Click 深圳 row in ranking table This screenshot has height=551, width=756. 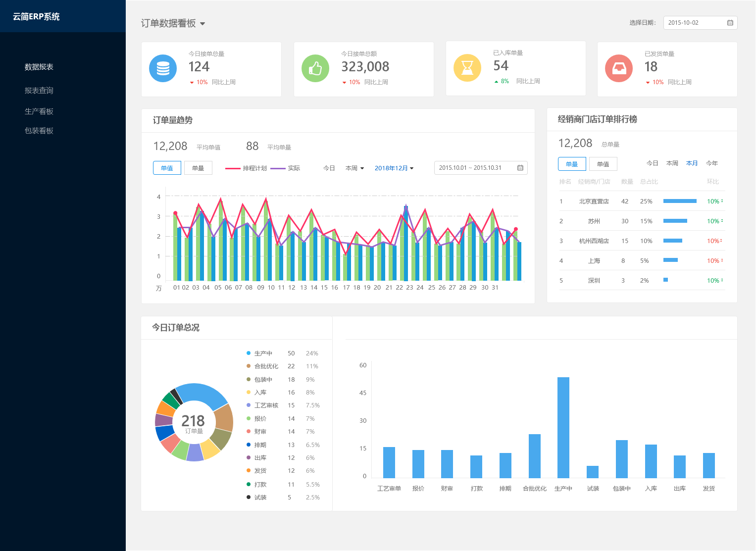pyautogui.click(x=642, y=280)
